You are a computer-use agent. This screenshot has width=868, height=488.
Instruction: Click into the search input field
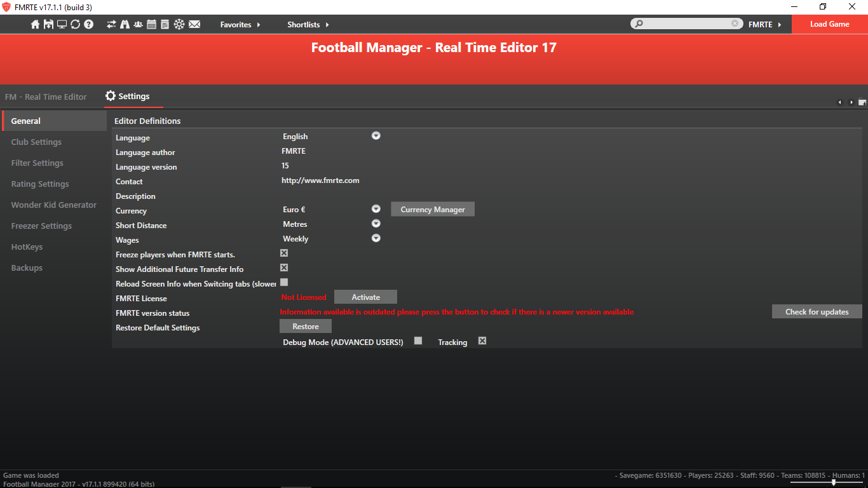(686, 24)
